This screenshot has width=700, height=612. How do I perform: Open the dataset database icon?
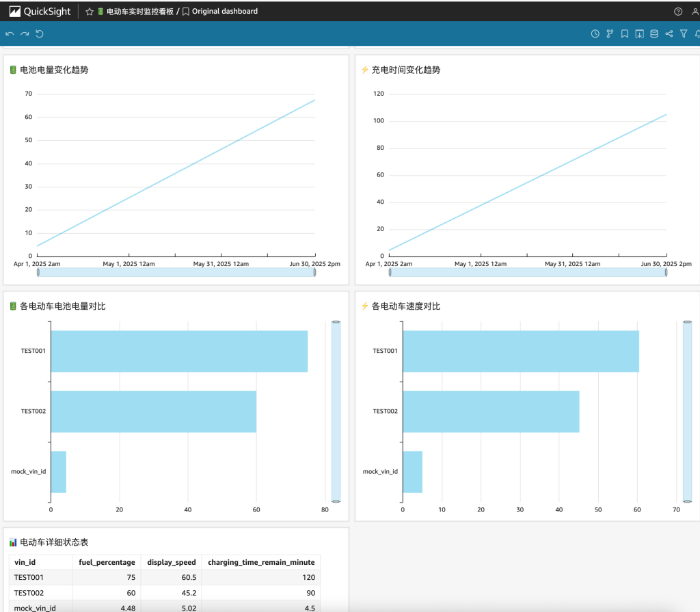pyautogui.click(x=654, y=34)
